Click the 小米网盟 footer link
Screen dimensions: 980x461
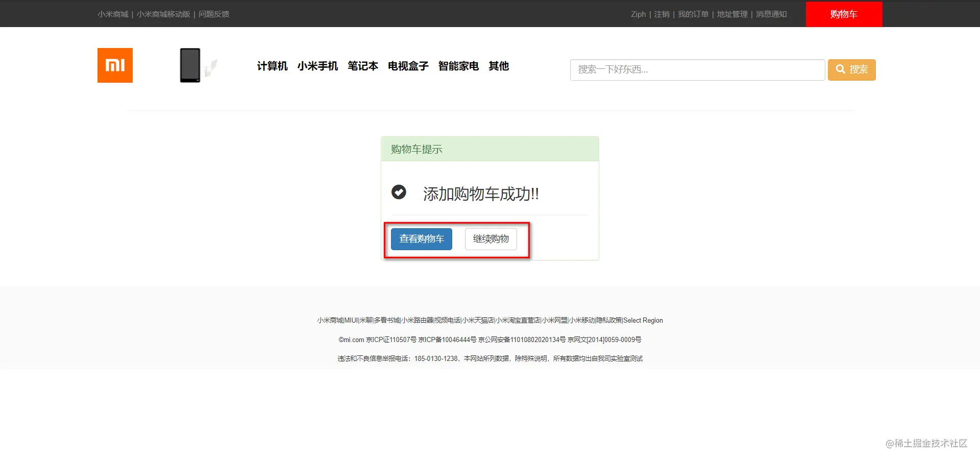(555, 321)
